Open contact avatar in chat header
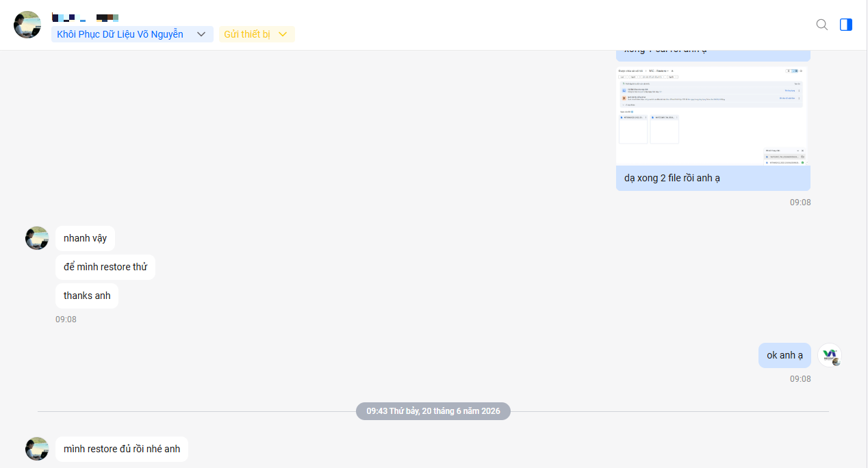Screen dimensions: 868x468 (x=27, y=25)
